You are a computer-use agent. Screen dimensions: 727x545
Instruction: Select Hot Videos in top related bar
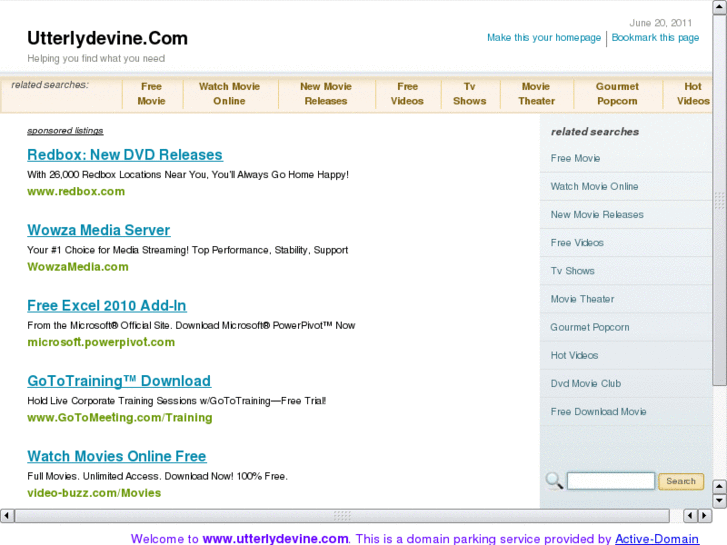point(693,94)
